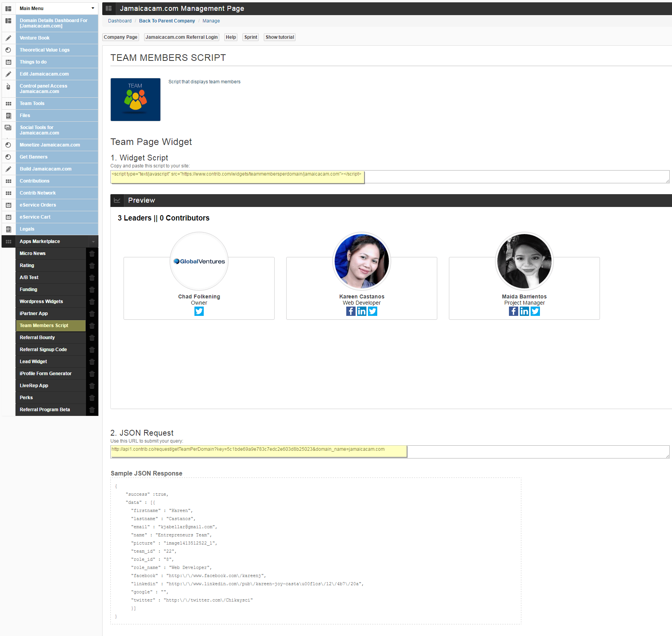Viewport: 672px width, 636px height.
Task: Open Kareen Castanos's Facebook icon
Action: 351,311
